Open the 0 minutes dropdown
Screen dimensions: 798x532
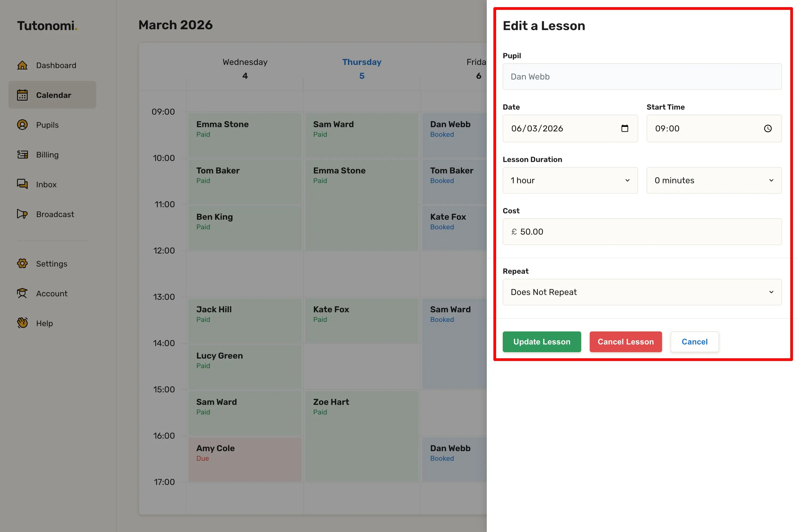pos(714,180)
